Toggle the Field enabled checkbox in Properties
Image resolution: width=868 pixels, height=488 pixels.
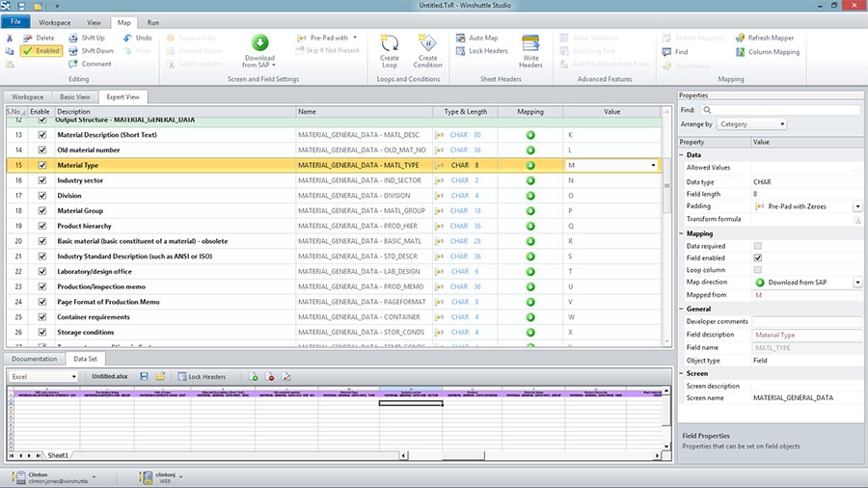pyautogui.click(x=757, y=258)
